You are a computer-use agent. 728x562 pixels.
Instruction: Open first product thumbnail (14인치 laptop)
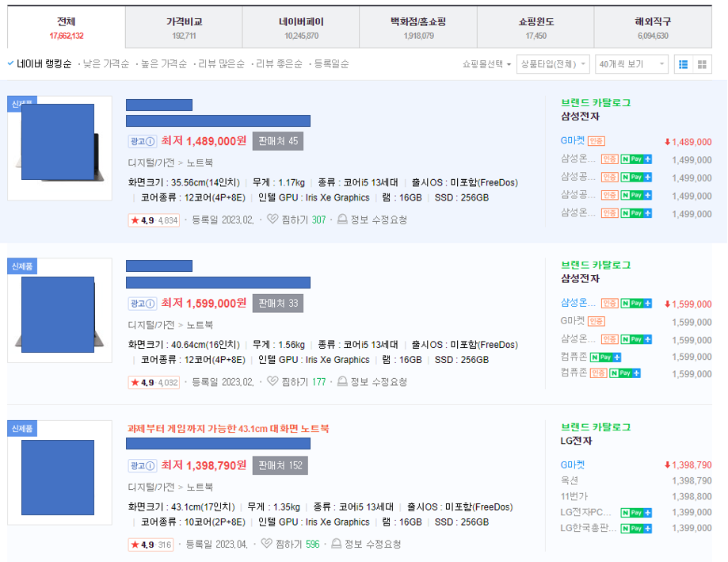point(59,148)
